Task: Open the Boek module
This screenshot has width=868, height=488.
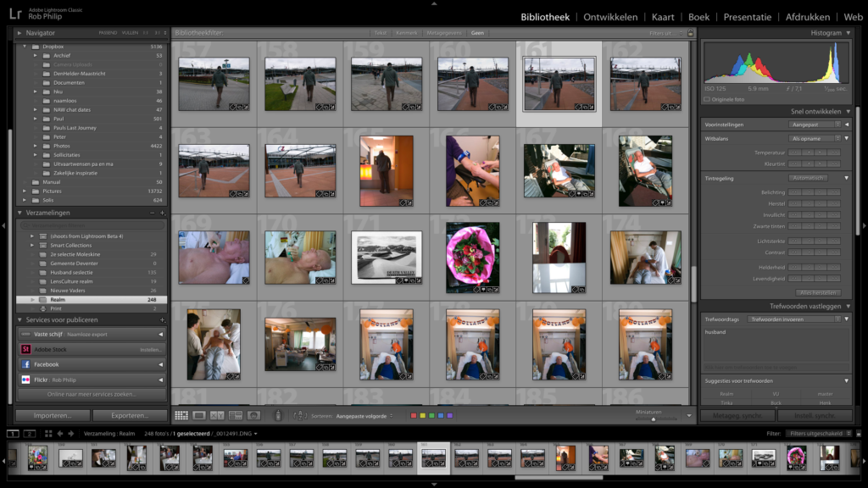Action: click(x=698, y=17)
